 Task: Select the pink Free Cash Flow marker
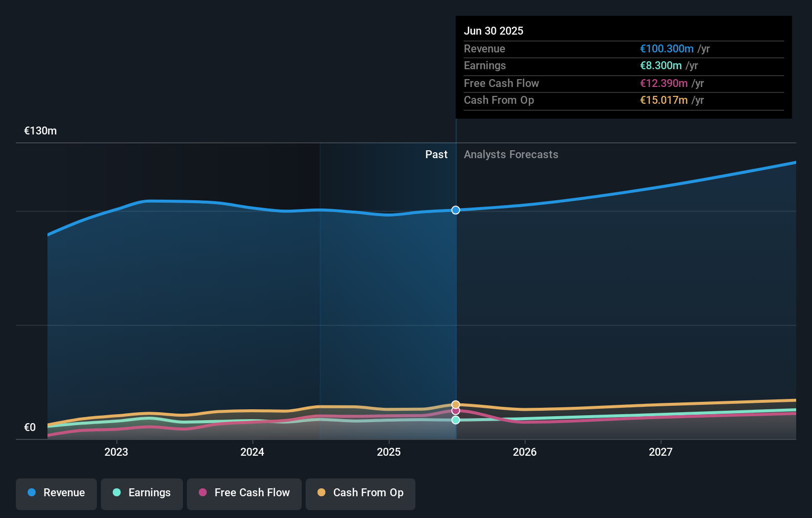coord(455,411)
